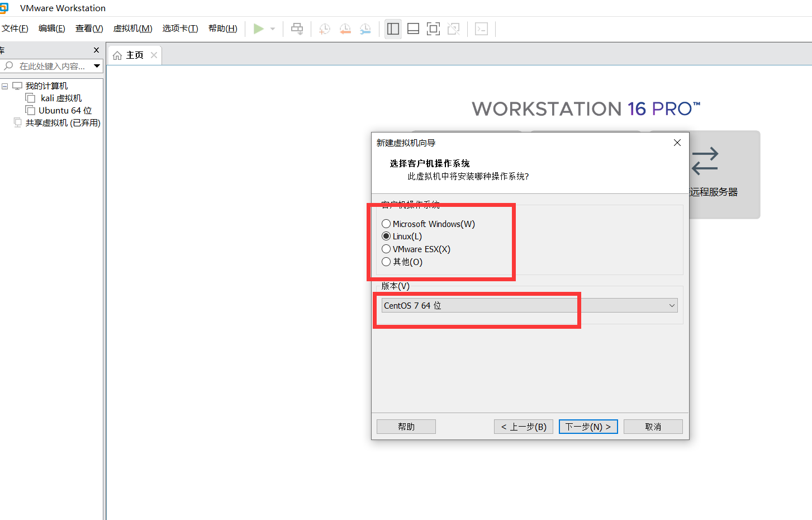Viewport: 812px width, 520px height.
Task: Click the library search magnifier icon
Action: pos(9,66)
